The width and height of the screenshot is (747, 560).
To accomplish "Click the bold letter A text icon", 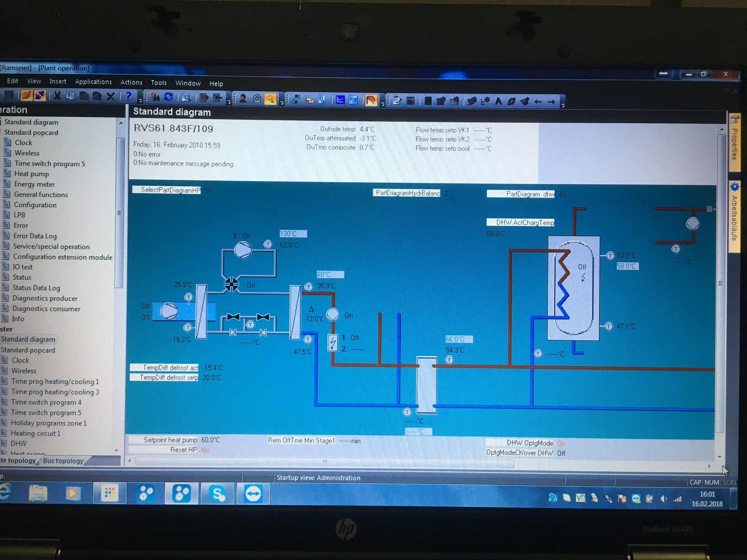I will coord(498,101).
